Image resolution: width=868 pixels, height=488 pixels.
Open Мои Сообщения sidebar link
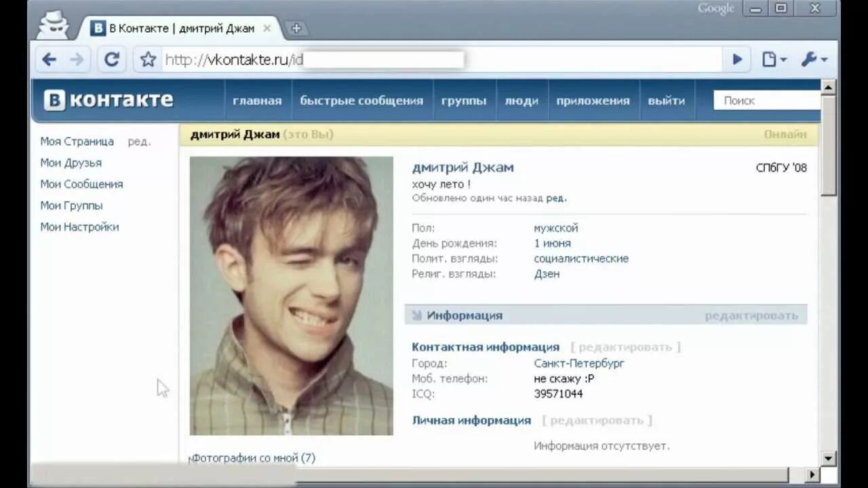point(81,184)
